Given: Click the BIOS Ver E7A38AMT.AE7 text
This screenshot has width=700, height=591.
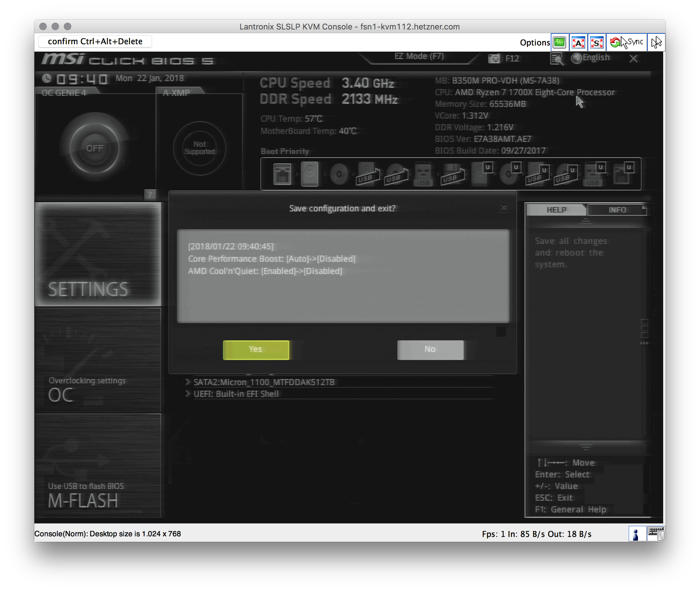Looking at the screenshot, I should coord(483,139).
